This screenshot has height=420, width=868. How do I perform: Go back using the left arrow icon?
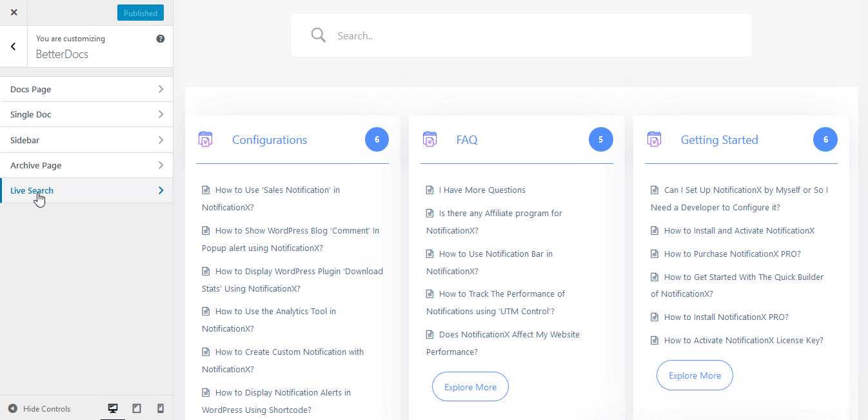[x=14, y=46]
